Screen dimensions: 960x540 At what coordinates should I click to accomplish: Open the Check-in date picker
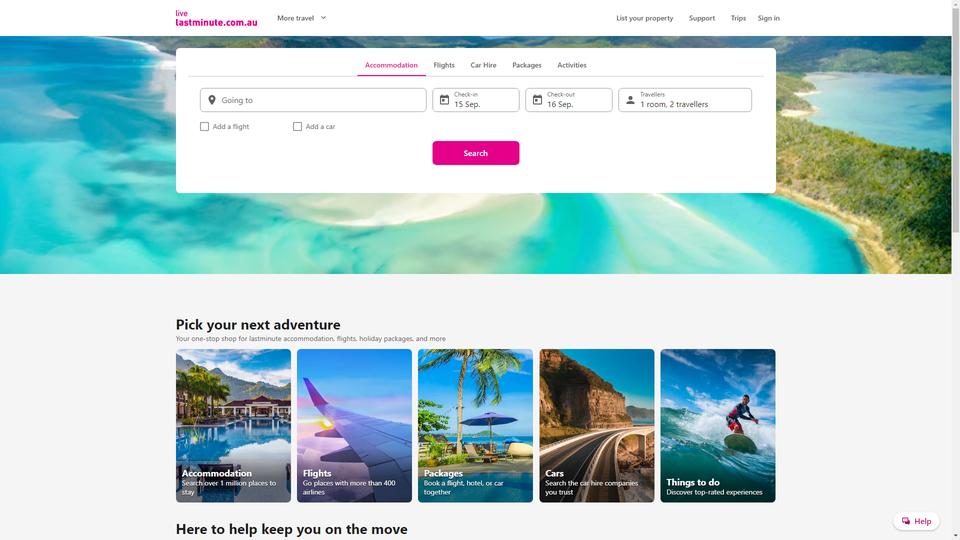[476, 100]
